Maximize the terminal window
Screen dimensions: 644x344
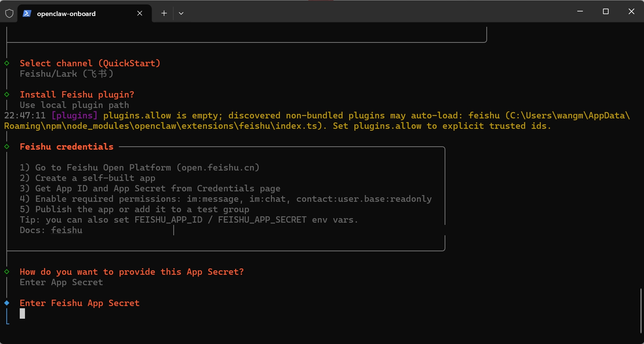point(606,12)
